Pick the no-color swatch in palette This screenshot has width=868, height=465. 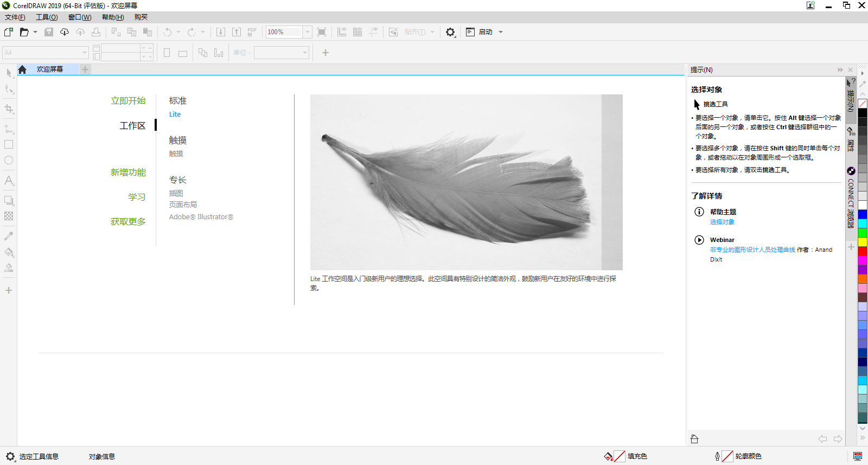coord(862,104)
